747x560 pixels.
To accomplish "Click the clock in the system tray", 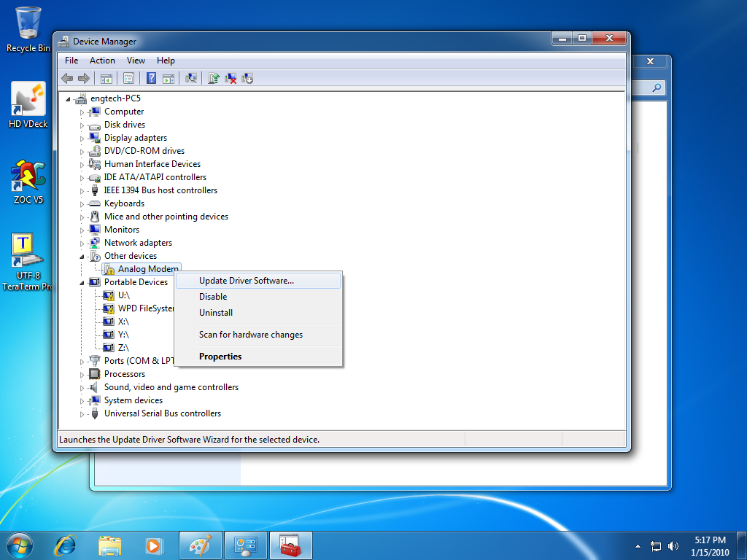I will [x=709, y=545].
